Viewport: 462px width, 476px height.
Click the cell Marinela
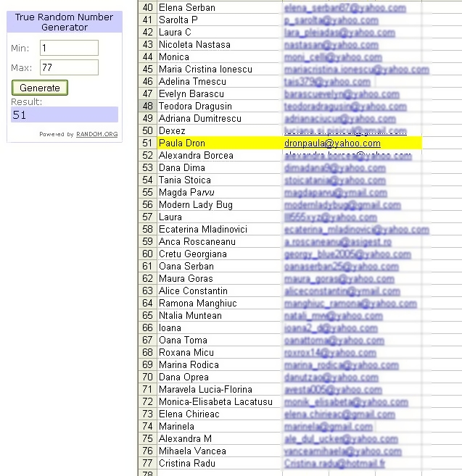coord(220,426)
